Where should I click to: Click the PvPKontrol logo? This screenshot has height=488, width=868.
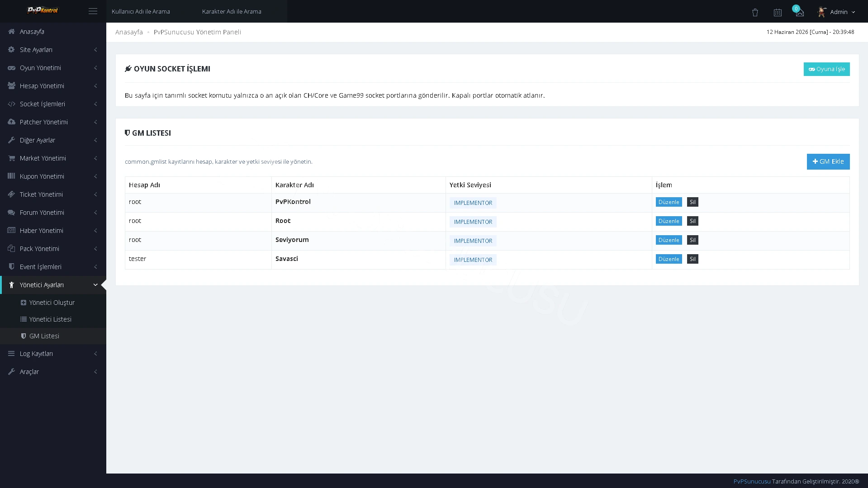coord(43,10)
